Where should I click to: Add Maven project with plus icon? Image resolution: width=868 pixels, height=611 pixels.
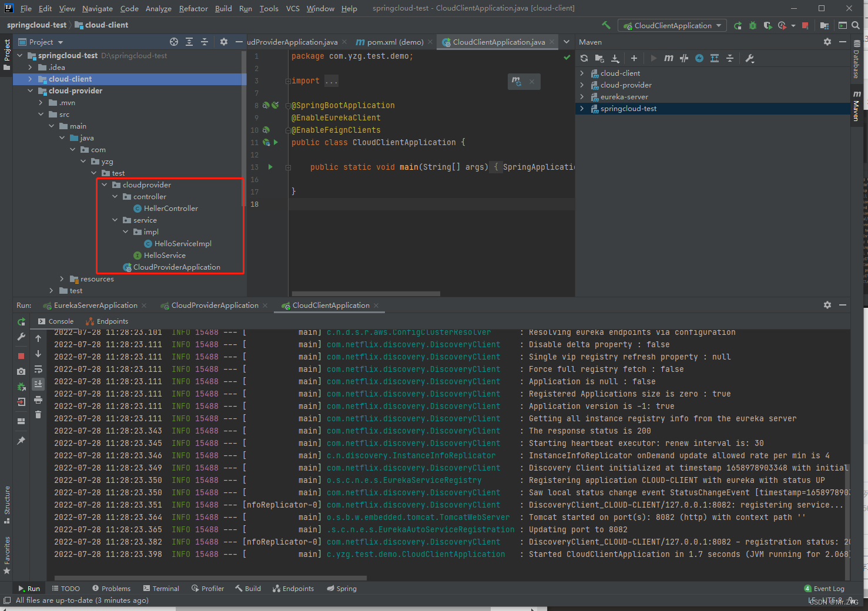[x=634, y=58]
